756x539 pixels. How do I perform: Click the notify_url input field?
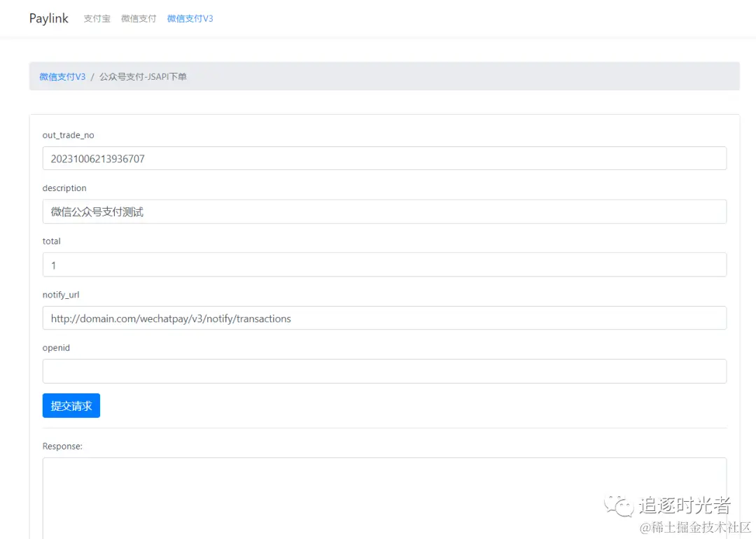[384, 318]
